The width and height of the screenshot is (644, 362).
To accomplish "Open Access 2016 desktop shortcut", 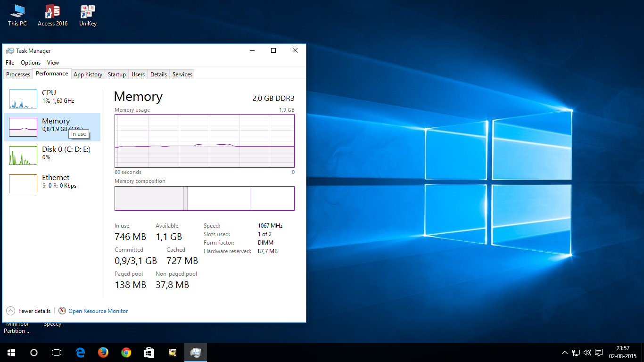I will 52,15.
